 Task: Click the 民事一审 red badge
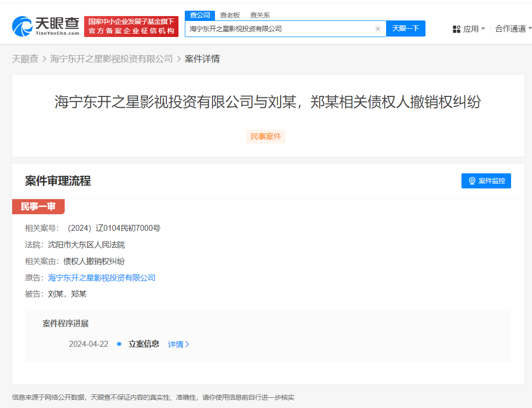pos(38,206)
